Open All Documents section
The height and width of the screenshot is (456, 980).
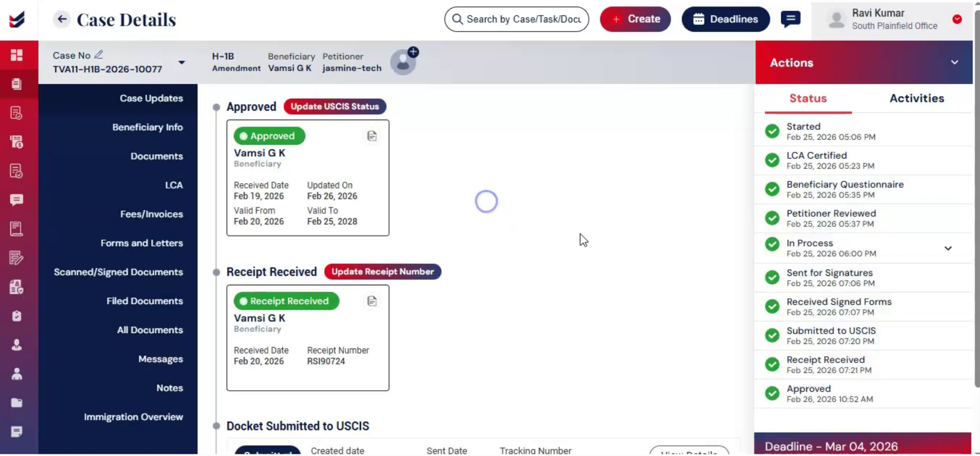tap(150, 330)
